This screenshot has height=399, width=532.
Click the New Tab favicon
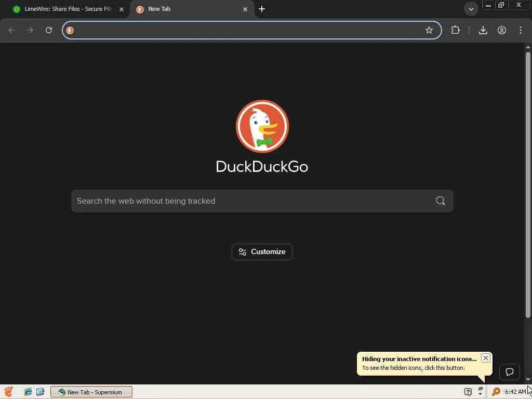[x=140, y=9]
